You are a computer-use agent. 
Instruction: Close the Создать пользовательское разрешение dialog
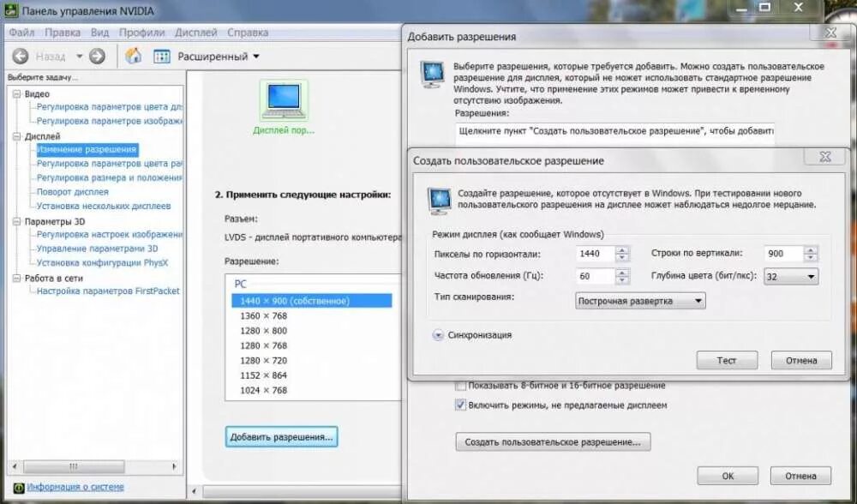click(824, 157)
